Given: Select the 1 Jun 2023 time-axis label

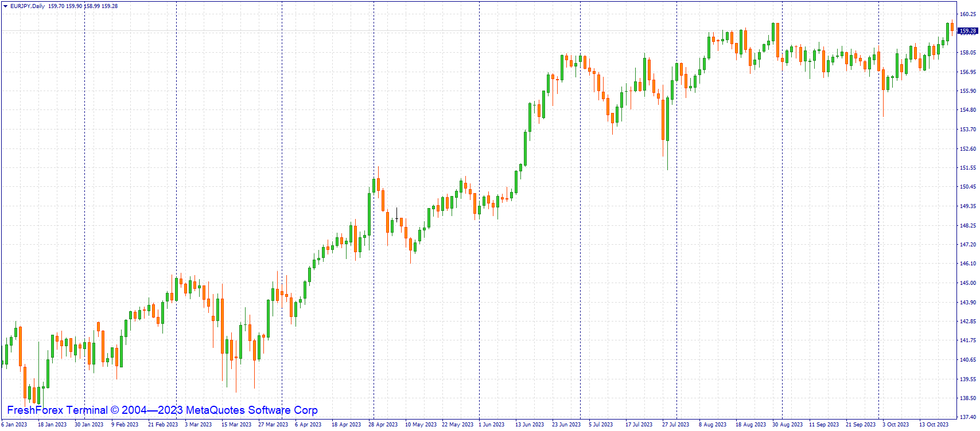Looking at the screenshot, I should [x=492, y=425].
